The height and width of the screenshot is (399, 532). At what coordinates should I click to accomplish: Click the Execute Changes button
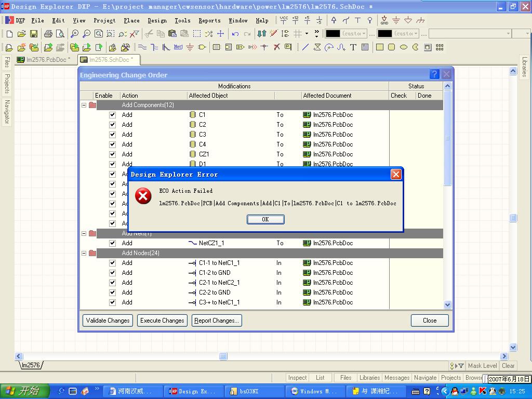(162, 321)
